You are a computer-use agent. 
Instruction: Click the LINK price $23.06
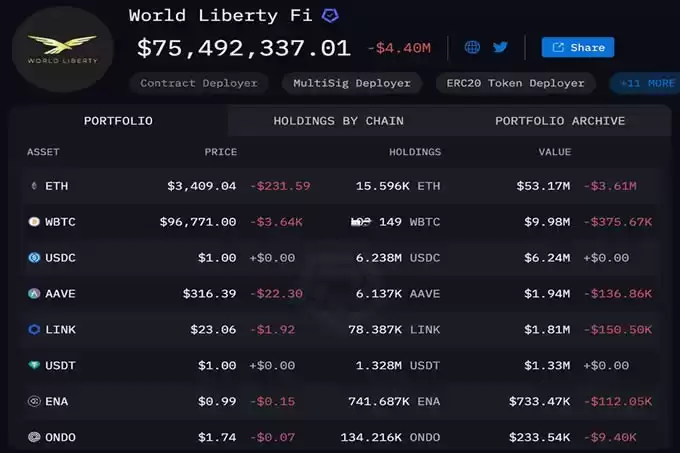point(213,330)
